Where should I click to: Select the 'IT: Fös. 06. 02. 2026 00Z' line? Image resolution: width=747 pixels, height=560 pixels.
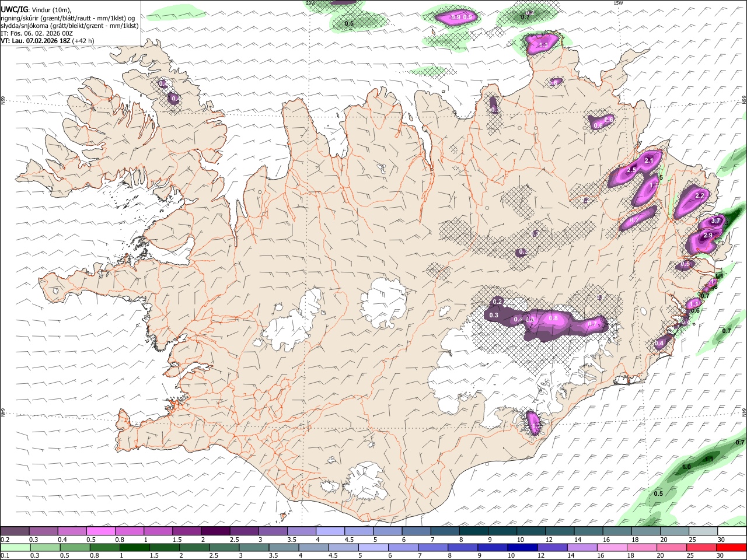(x=37, y=33)
